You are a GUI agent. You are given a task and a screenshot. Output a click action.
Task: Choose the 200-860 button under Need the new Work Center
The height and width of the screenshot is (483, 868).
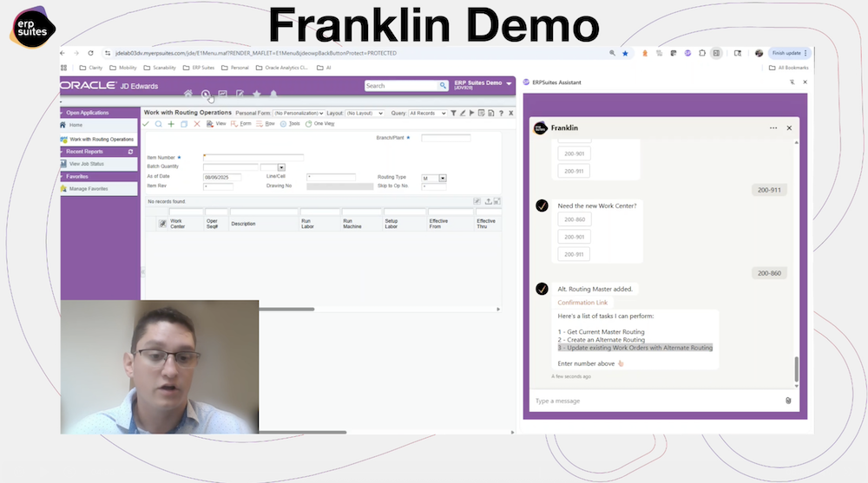(x=574, y=219)
